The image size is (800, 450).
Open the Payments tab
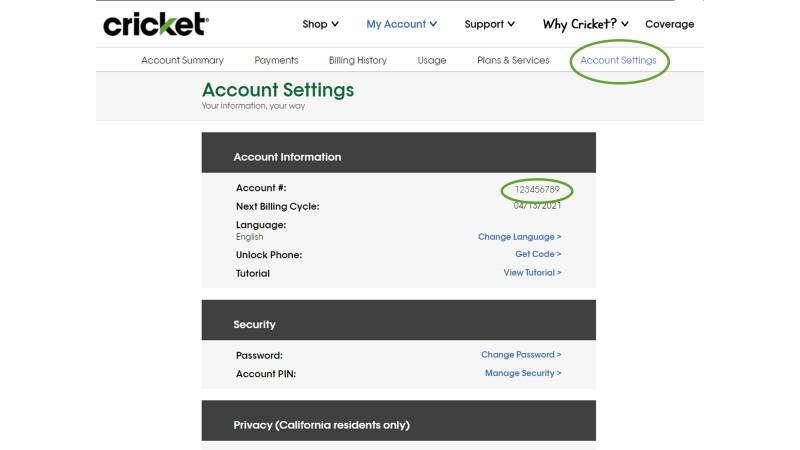[x=276, y=60]
